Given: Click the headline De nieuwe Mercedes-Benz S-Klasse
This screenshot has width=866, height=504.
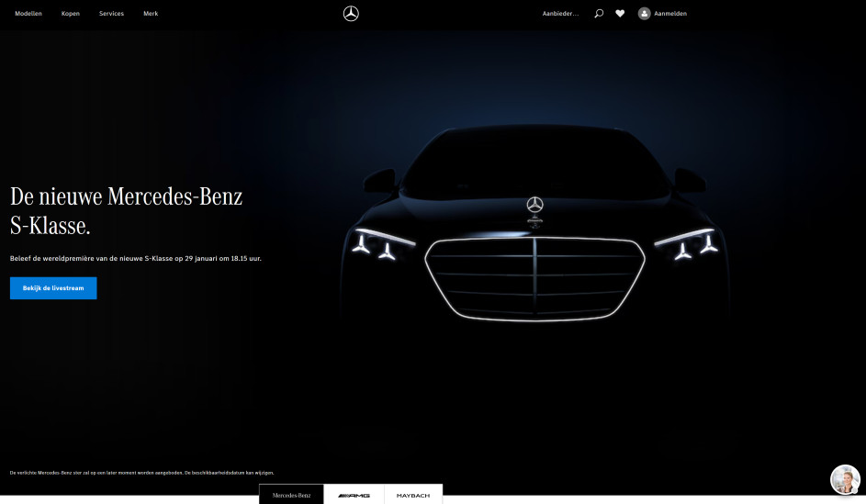Looking at the screenshot, I should tap(127, 211).
